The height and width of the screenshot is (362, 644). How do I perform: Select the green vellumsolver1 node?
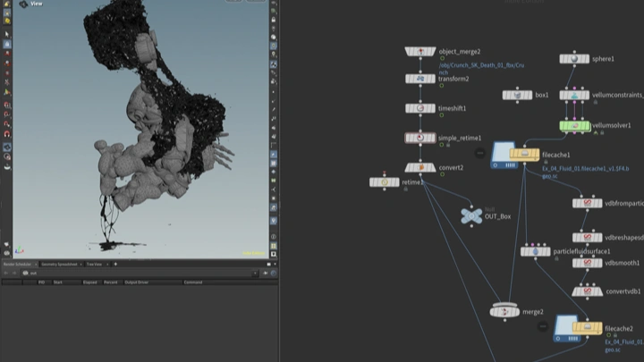click(574, 126)
